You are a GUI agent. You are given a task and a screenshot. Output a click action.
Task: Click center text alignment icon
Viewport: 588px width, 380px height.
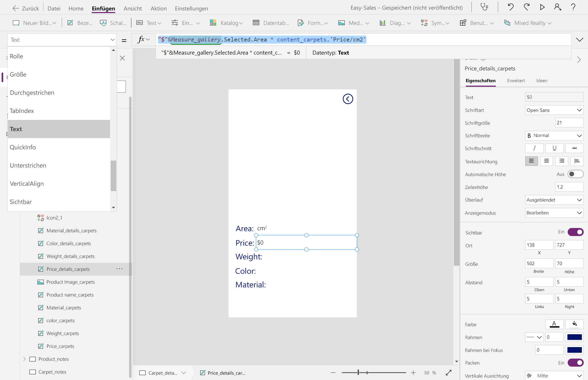pos(546,161)
